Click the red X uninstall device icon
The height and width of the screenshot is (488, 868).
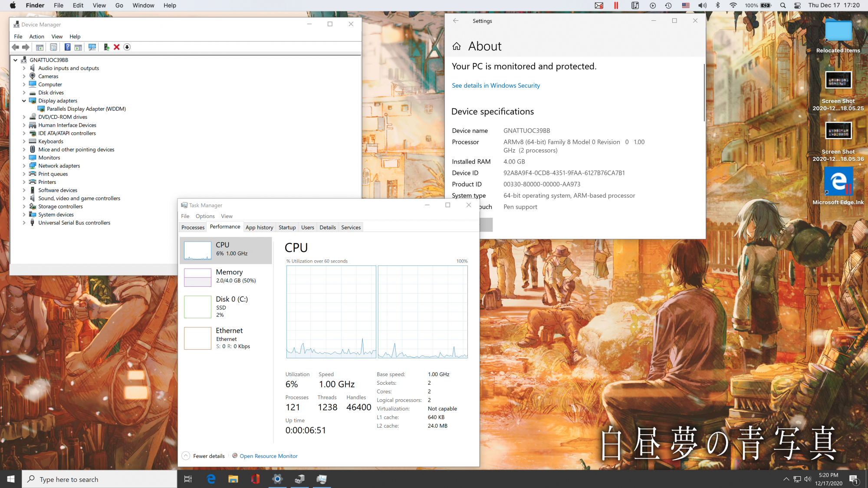tap(117, 47)
